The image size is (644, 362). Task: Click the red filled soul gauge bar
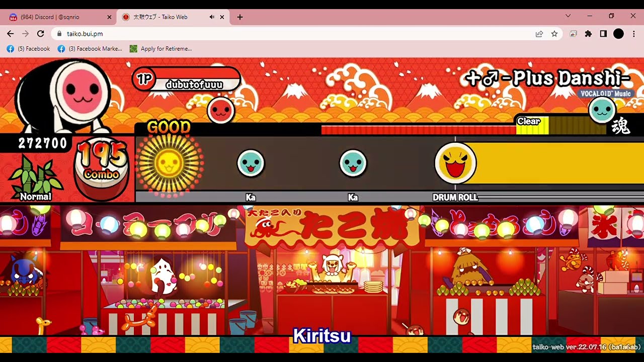pos(419,130)
